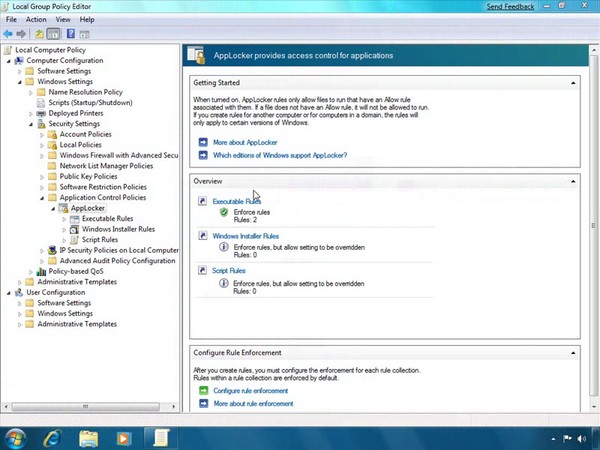Click the shortcut icon beside Windows Installer Rules overview
Screen dimensions: 600x450
pos(202,235)
